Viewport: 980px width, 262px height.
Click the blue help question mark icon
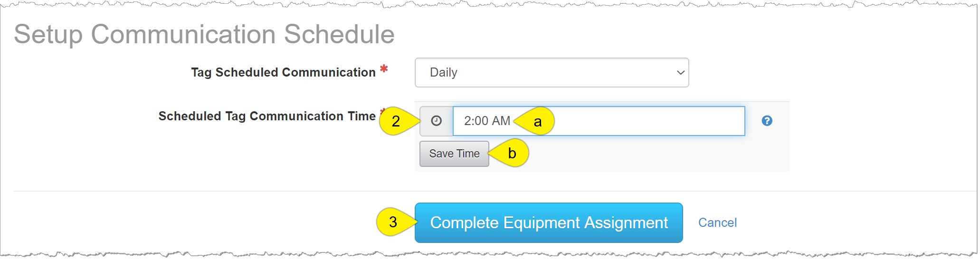[767, 121]
